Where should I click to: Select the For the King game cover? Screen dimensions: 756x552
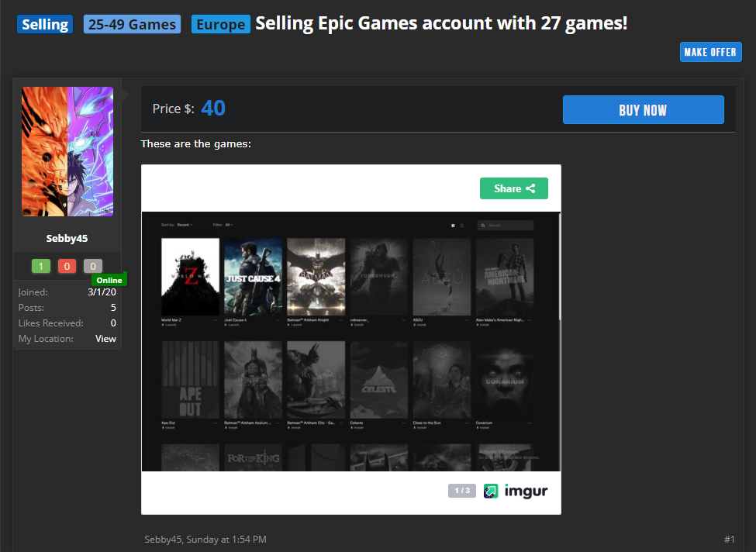tap(253, 457)
